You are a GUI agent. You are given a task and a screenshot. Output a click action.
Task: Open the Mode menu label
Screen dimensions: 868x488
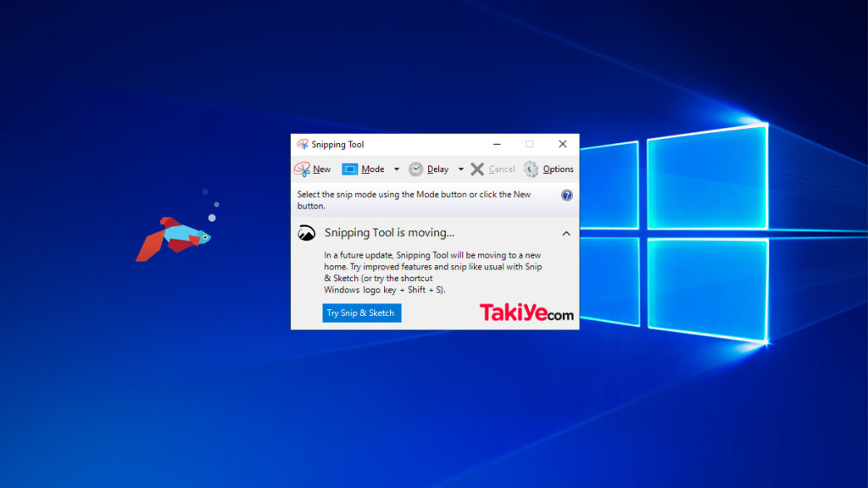pos(373,169)
